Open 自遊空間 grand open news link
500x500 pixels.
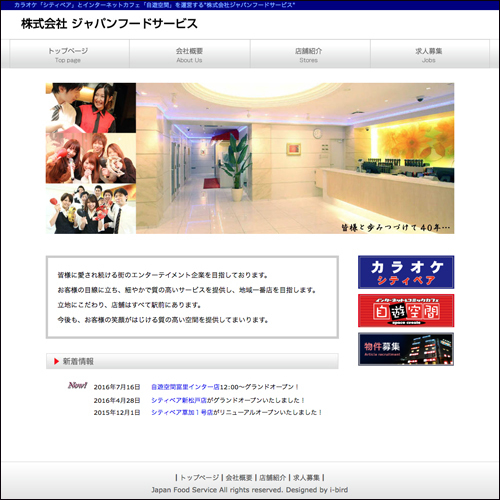click(x=185, y=387)
